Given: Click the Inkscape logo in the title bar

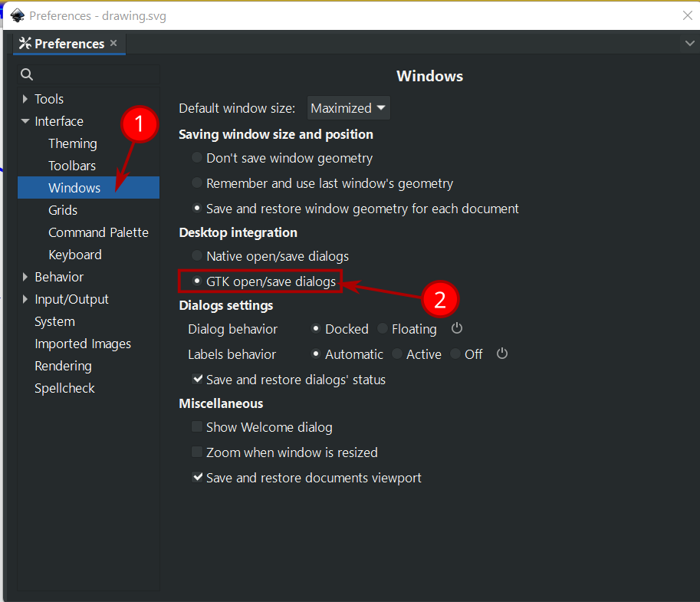Looking at the screenshot, I should [18, 15].
